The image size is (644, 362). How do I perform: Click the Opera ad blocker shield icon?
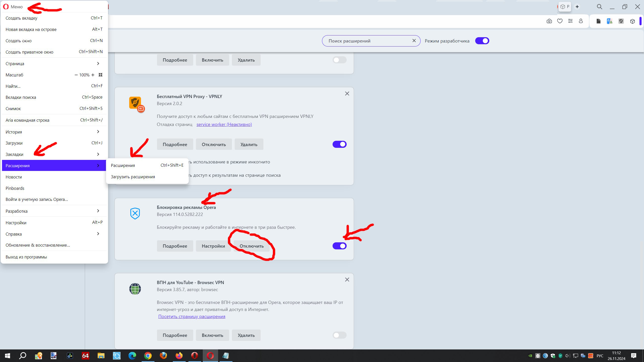[135, 213]
